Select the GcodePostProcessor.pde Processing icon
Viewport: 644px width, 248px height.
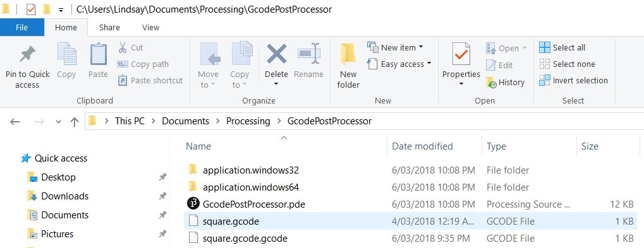point(193,204)
